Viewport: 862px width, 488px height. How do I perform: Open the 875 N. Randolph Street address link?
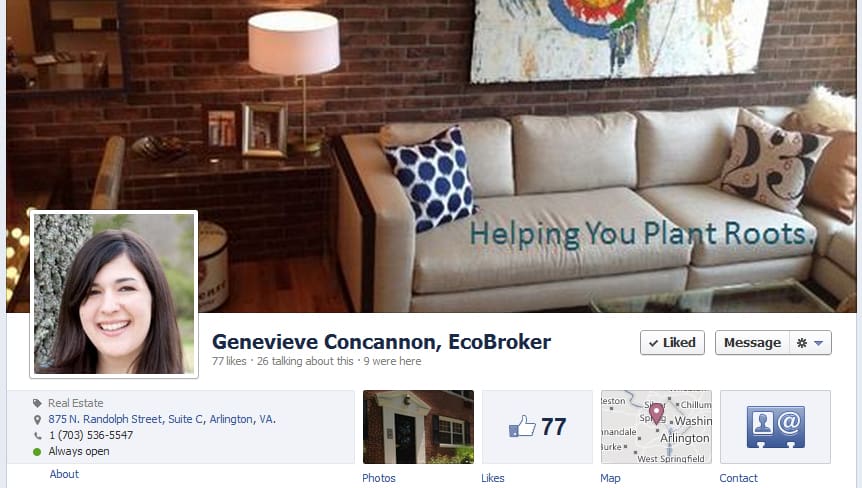pos(162,419)
